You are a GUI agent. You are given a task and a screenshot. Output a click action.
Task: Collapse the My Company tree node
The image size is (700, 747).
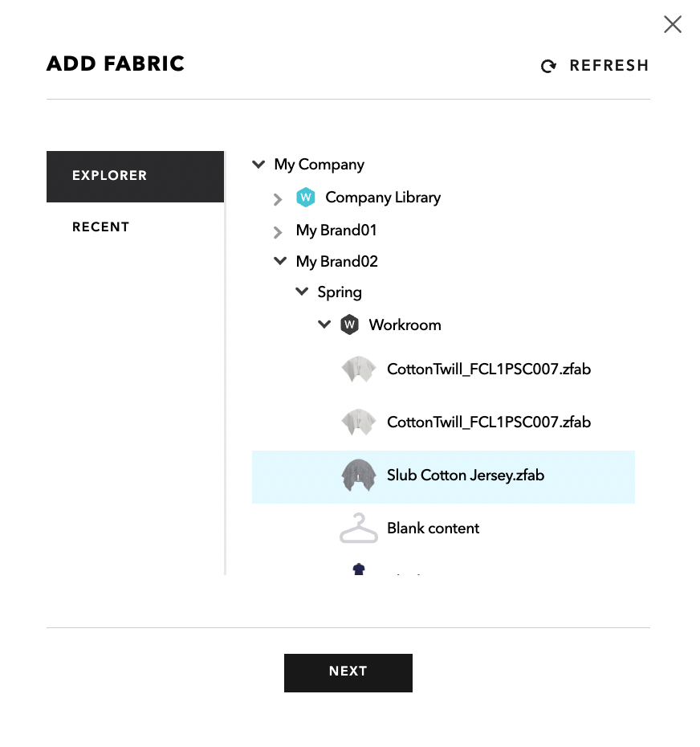258,165
